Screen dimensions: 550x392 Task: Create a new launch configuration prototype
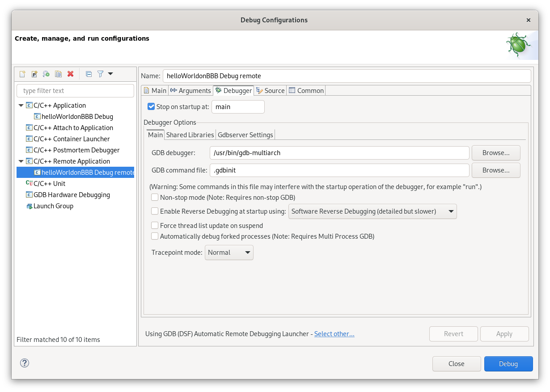pyautogui.click(x=34, y=74)
